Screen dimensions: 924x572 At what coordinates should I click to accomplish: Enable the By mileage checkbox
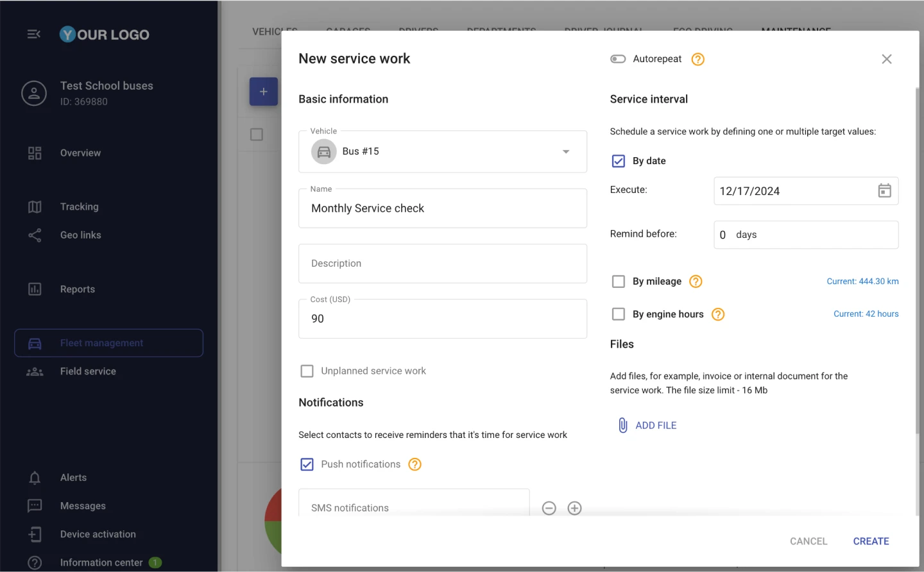click(618, 281)
